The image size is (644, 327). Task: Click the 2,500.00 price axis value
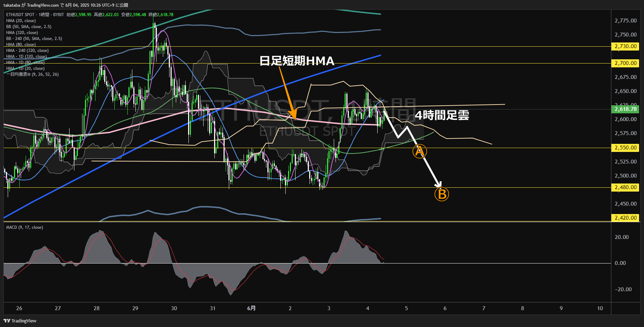tap(625, 176)
